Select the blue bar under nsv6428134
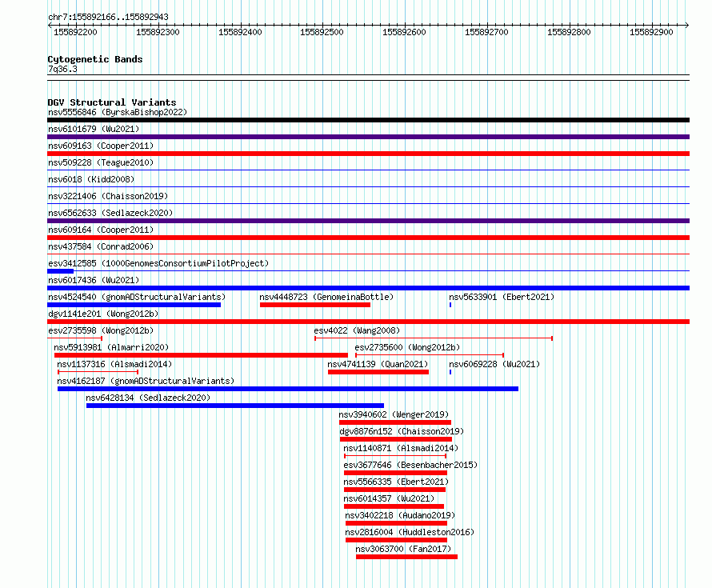 [x=235, y=406]
